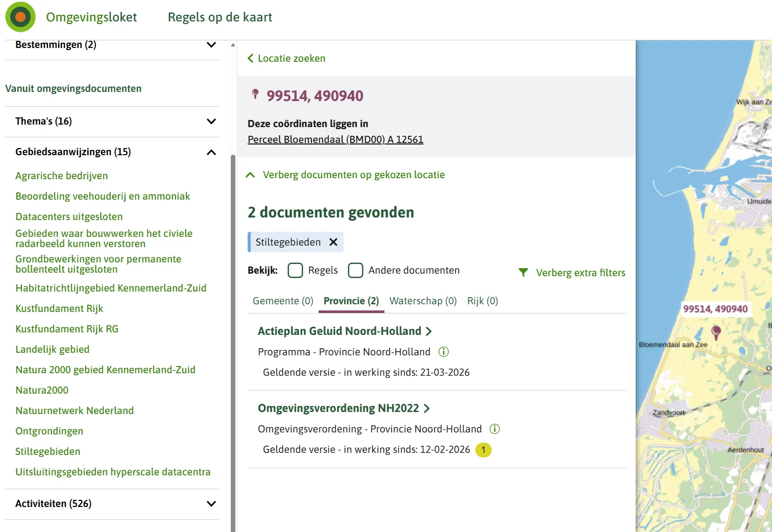The image size is (772, 532).
Task: Click the green funnel filter icon
Action: point(523,273)
